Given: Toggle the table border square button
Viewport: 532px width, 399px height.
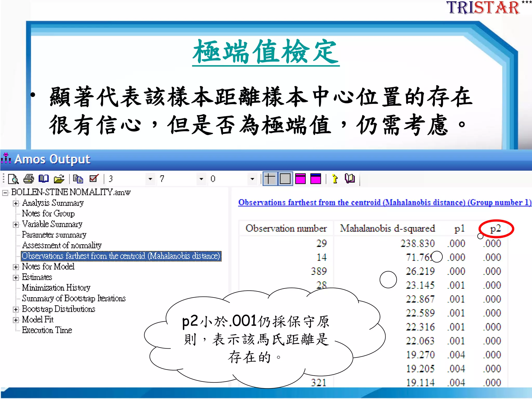Looking at the screenshot, I should pos(285,179).
